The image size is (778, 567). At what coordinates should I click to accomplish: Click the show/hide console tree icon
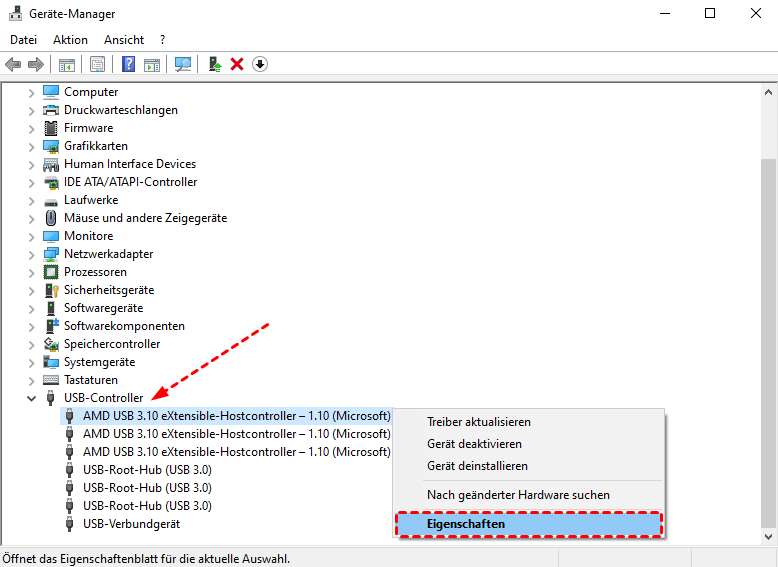coord(67,64)
